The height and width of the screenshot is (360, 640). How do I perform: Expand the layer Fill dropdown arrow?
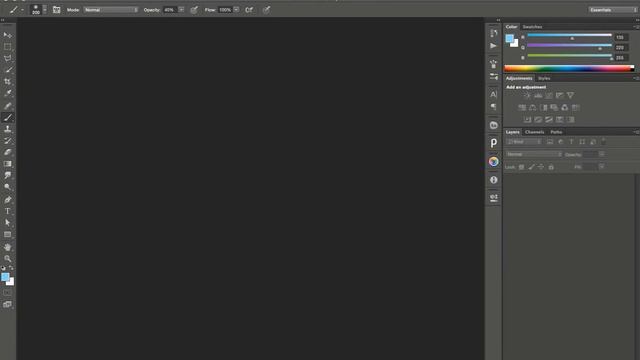[602, 167]
